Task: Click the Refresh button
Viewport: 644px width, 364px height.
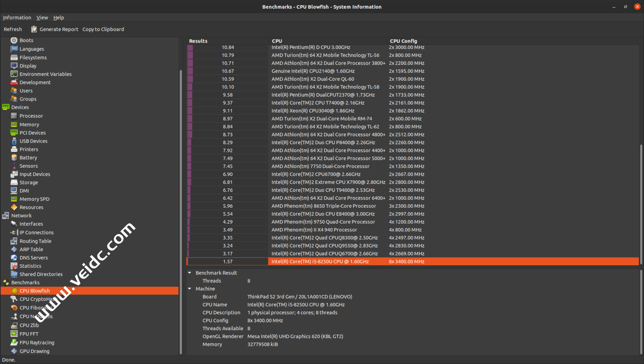Action: tap(13, 29)
